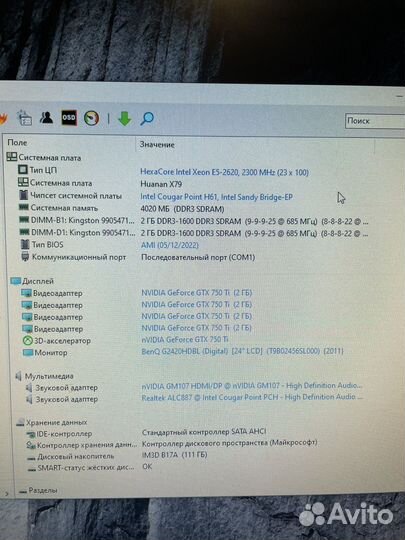405x540 pixels.
Task: Open the nVIDIA GM107 HDMI/DP audio link
Action: (x=252, y=386)
